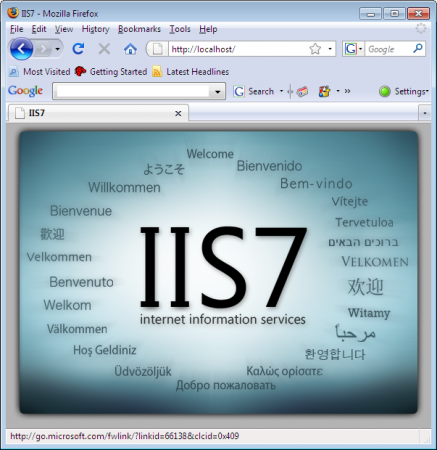The height and width of the screenshot is (450, 437).
Task: Open the Bookmarks menu
Action: point(139,29)
